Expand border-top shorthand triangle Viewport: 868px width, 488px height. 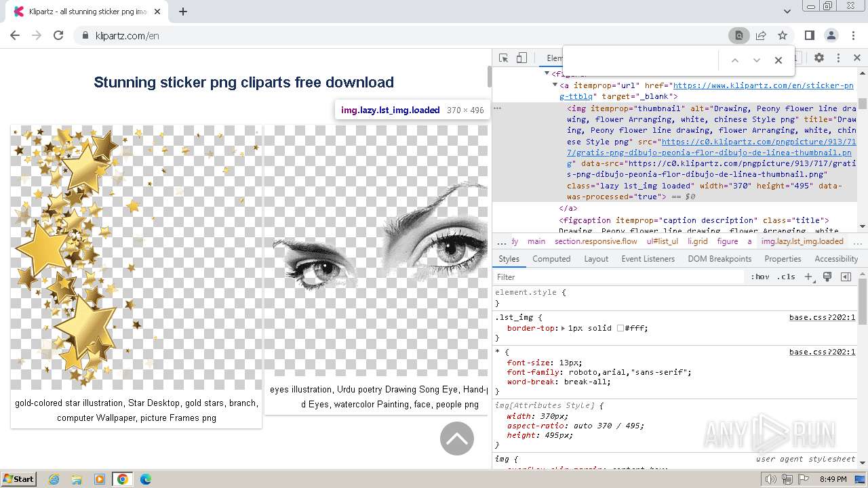coord(563,328)
